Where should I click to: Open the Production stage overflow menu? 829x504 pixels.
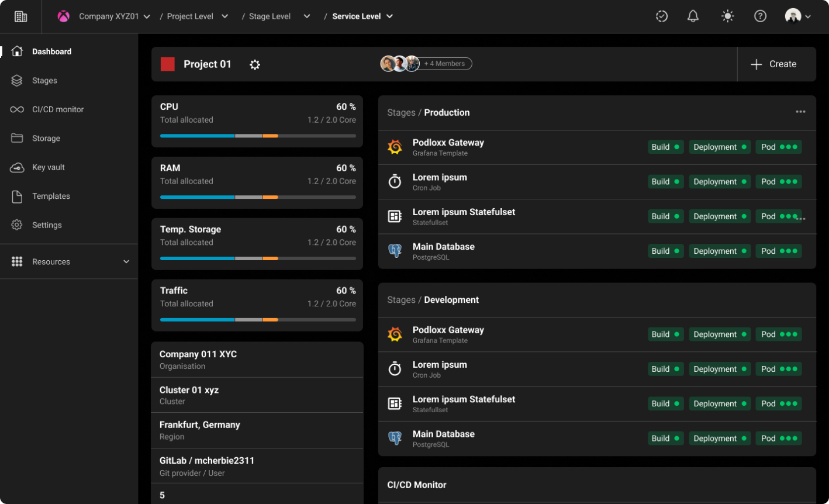(x=800, y=112)
